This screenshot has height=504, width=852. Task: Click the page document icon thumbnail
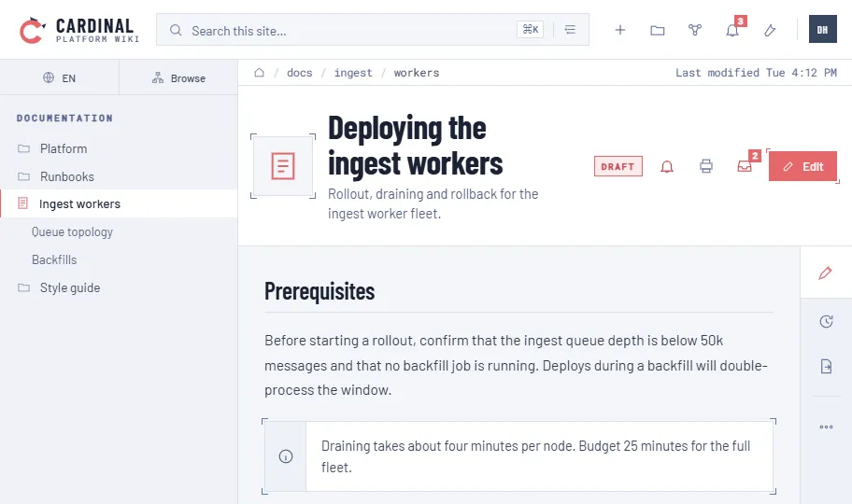(282, 166)
